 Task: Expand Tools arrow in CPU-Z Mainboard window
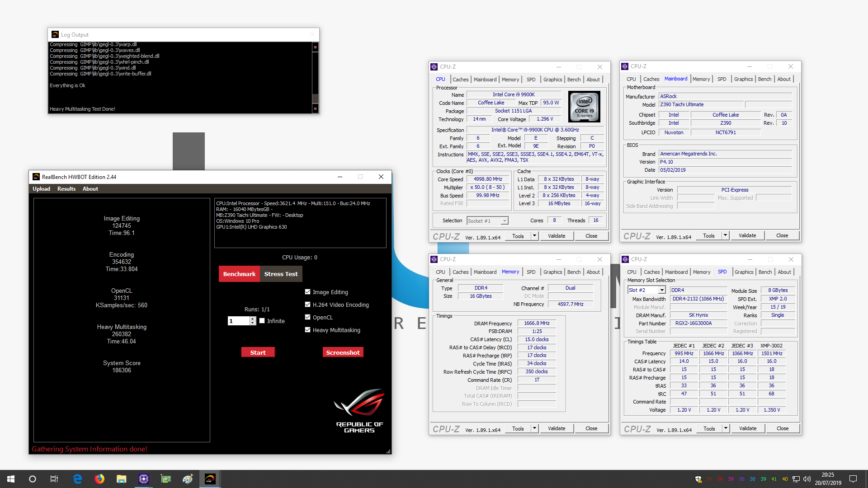click(725, 235)
